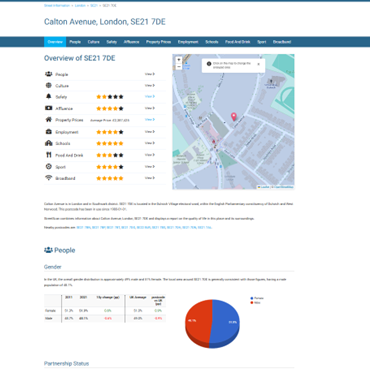Image resolution: width=370 pixels, height=372 pixels.
Task: Click the Culture globe icon
Action: click(x=49, y=85)
